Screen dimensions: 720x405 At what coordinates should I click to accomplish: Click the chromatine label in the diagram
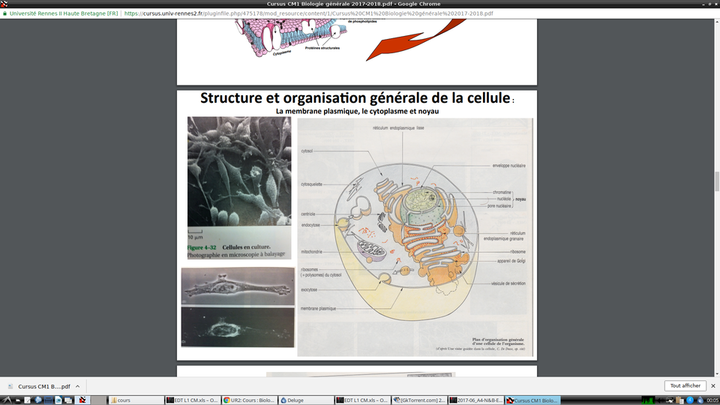point(502,192)
